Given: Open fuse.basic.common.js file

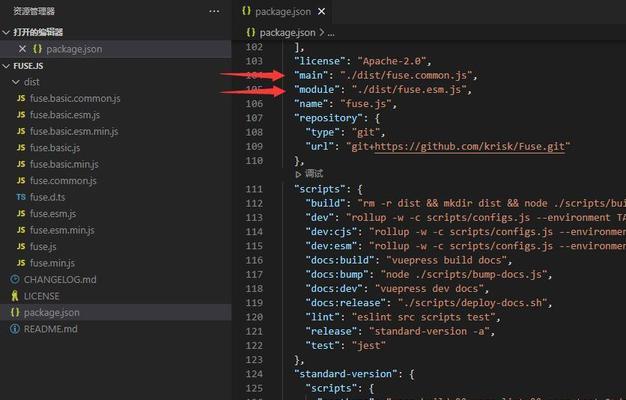Looking at the screenshot, I should point(75,98).
